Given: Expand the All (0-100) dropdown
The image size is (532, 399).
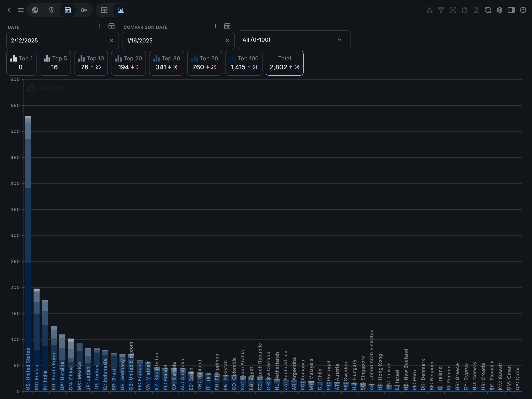Looking at the screenshot, I should coord(294,40).
